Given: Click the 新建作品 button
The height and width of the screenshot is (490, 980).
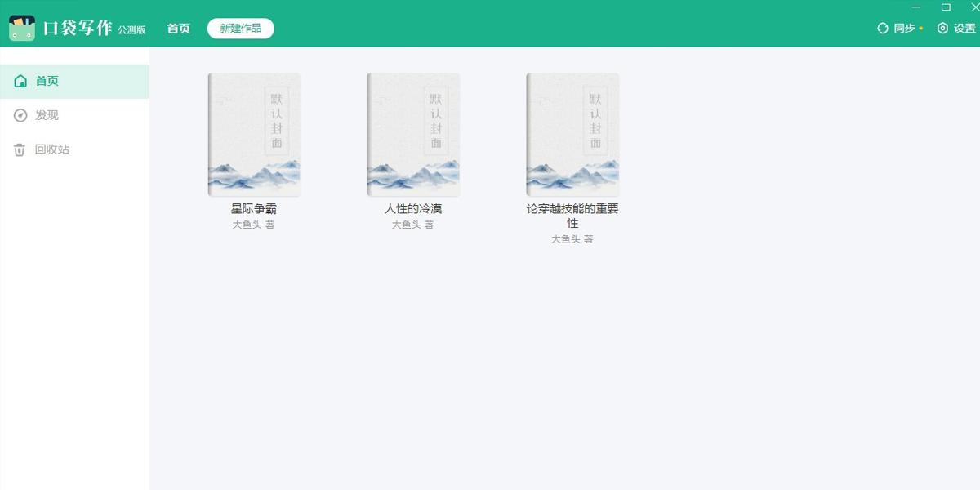Looking at the screenshot, I should 240,27.
